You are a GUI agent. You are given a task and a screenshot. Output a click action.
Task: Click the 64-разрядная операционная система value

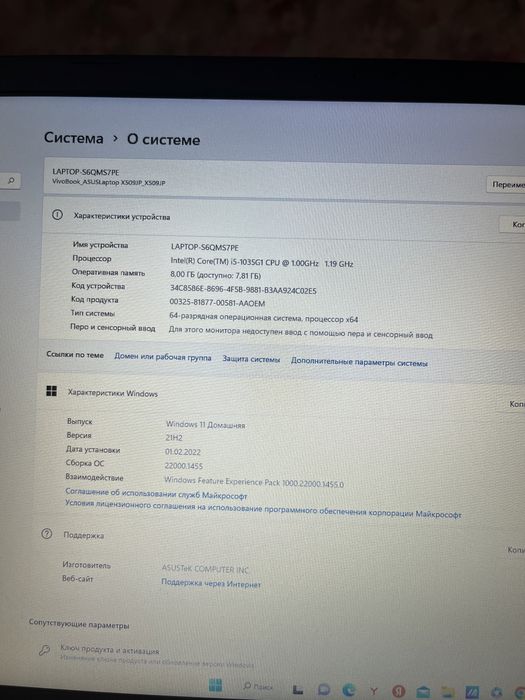click(x=263, y=318)
